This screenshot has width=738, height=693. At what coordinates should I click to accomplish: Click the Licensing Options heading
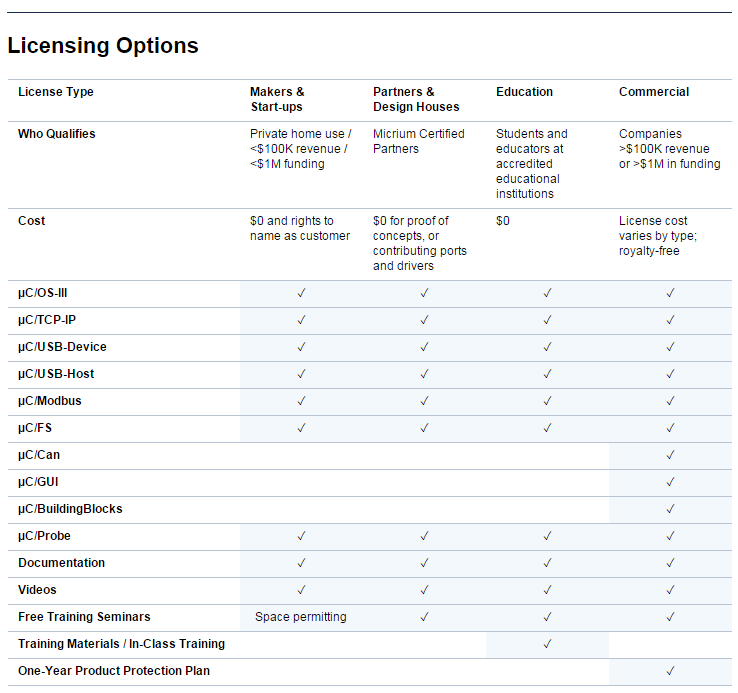click(x=103, y=46)
